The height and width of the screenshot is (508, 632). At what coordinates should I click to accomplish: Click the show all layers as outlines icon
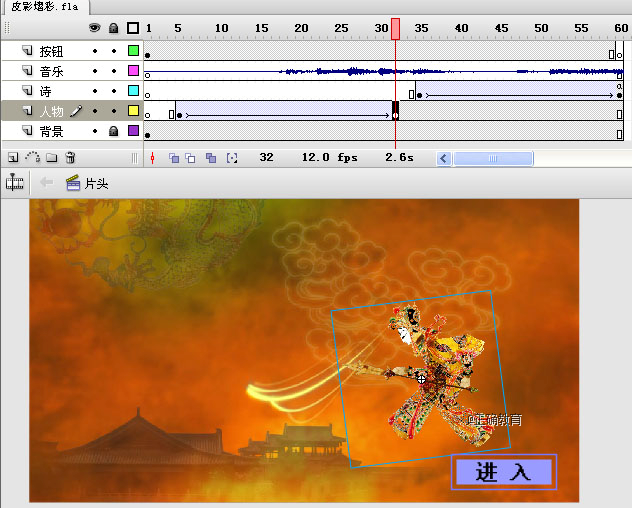pyautogui.click(x=133, y=28)
